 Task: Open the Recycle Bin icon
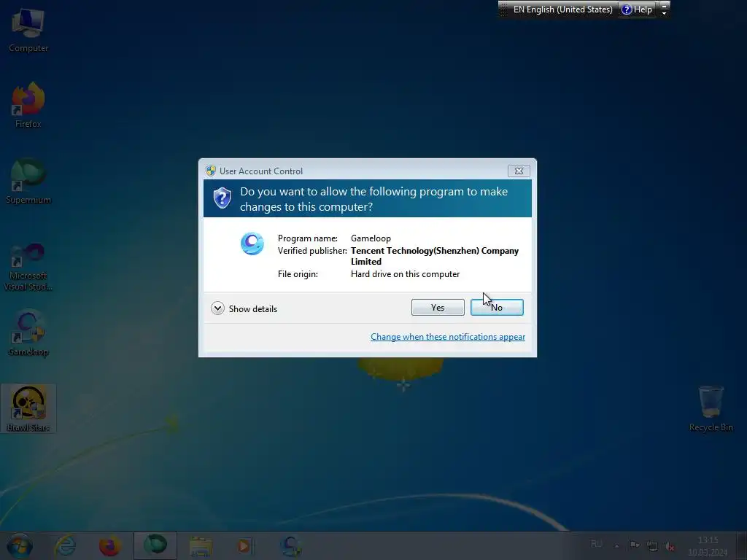point(711,408)
